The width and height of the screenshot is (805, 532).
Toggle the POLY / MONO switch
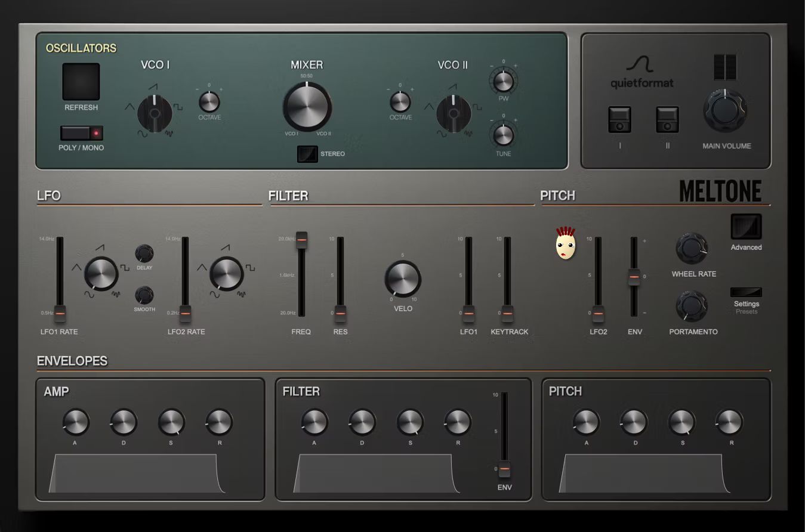pyautogui.click(x=81, y=133)
